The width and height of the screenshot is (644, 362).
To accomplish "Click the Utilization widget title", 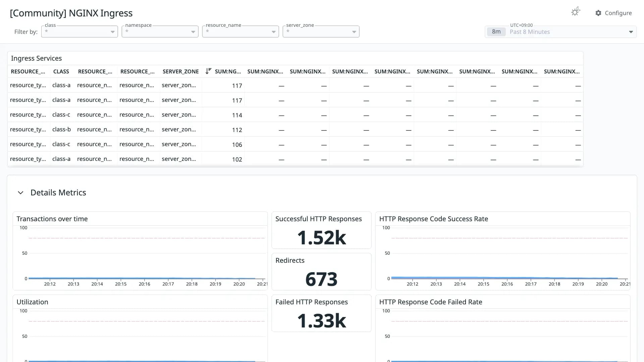I will point(32,302).
